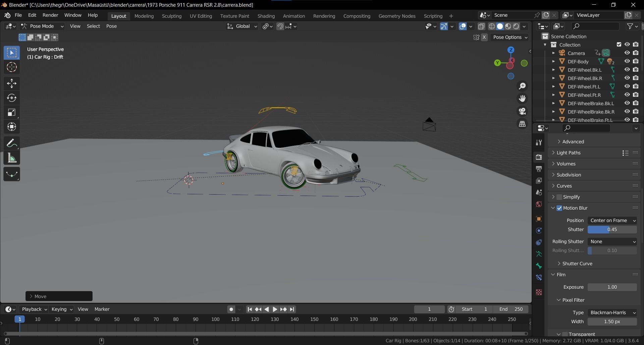
Task: Open the Pose Mode dropdown
Action: [42, 26]
